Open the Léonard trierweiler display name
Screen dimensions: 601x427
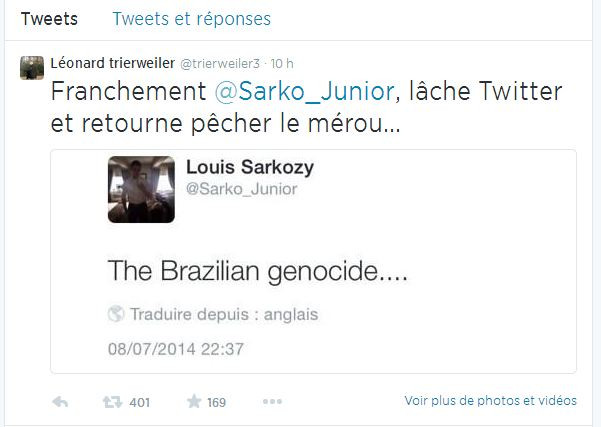point(113,63)
